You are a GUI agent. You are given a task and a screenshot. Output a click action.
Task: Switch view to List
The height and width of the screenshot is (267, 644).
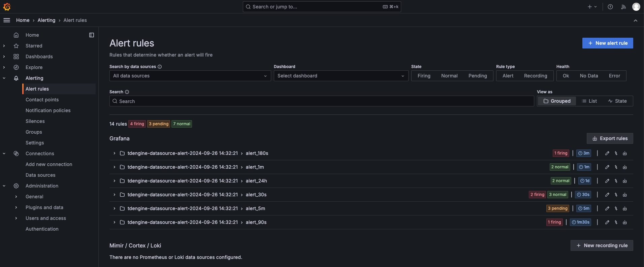click(x=589, y=101)
